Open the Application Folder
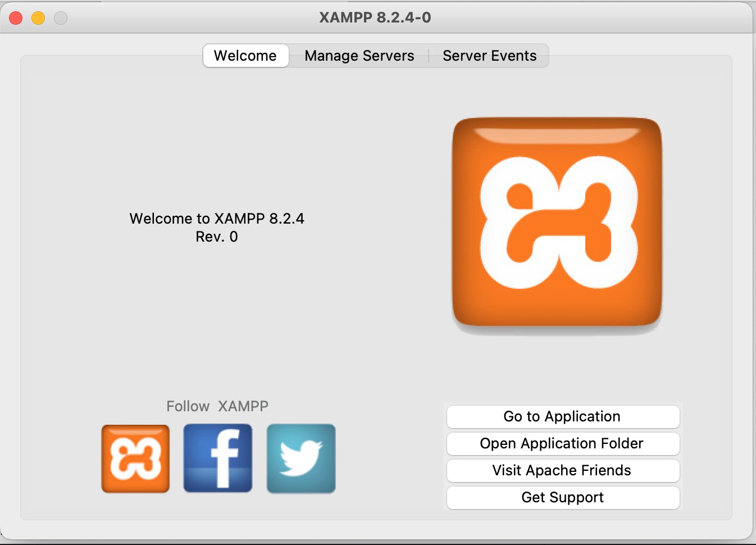The height and width of the screenshot is (545, 756). tap(562, 444)
